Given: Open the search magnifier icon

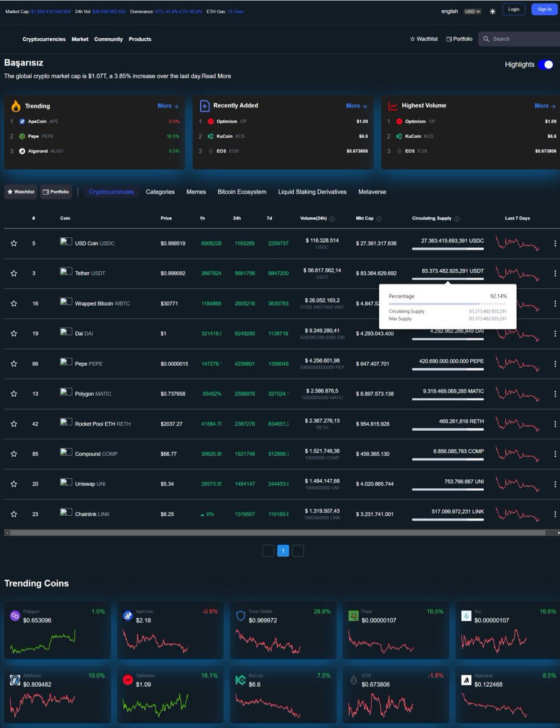Looking at the screenshot, I should click(486, 39).
